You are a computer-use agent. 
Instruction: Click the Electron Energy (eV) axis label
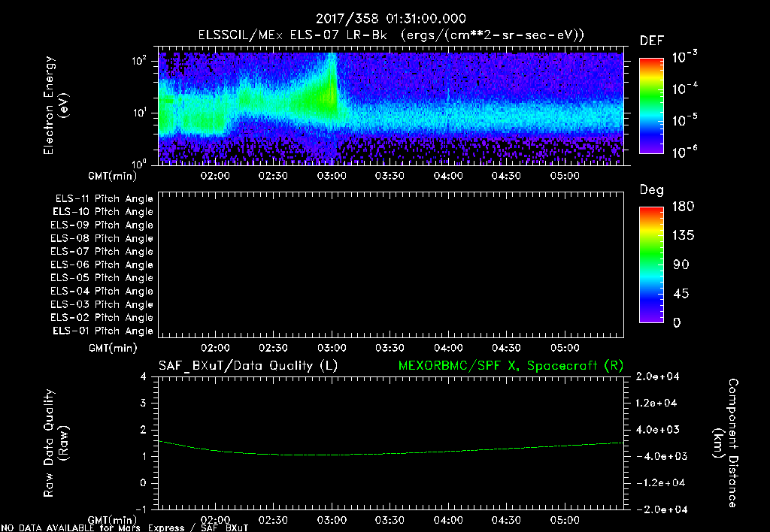tap(56, 105)
